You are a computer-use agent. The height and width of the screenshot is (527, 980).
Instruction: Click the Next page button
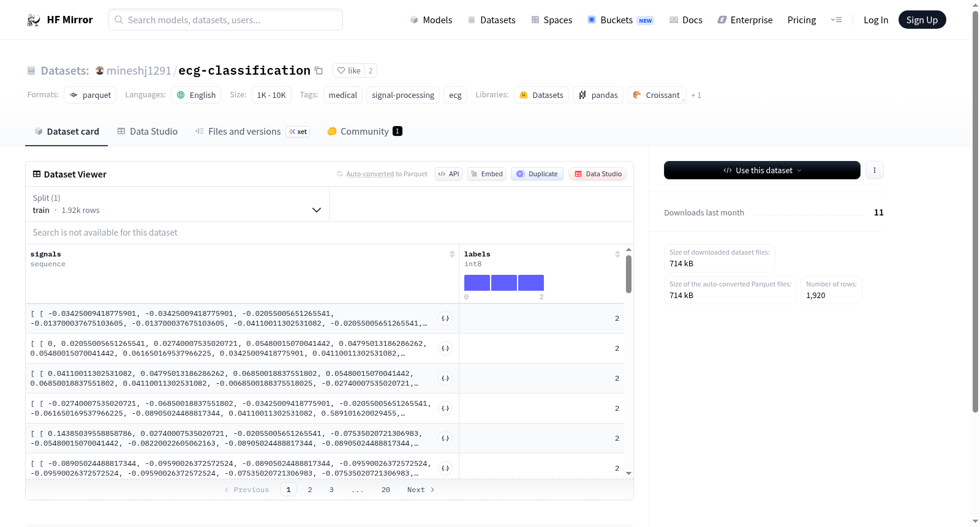pyautogui.click(x=421, y=490)
